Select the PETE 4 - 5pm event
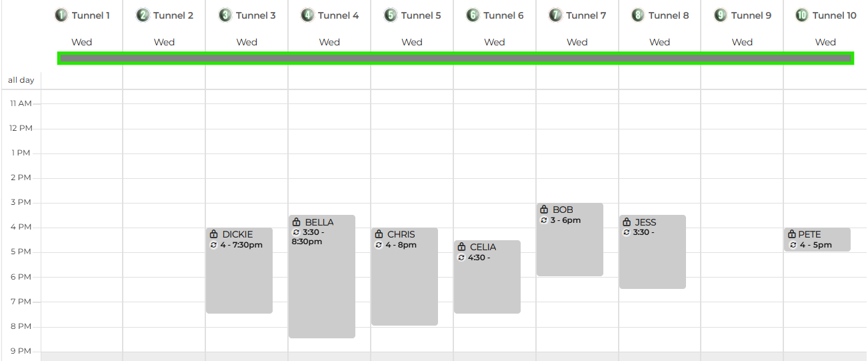 click(817, 240)
